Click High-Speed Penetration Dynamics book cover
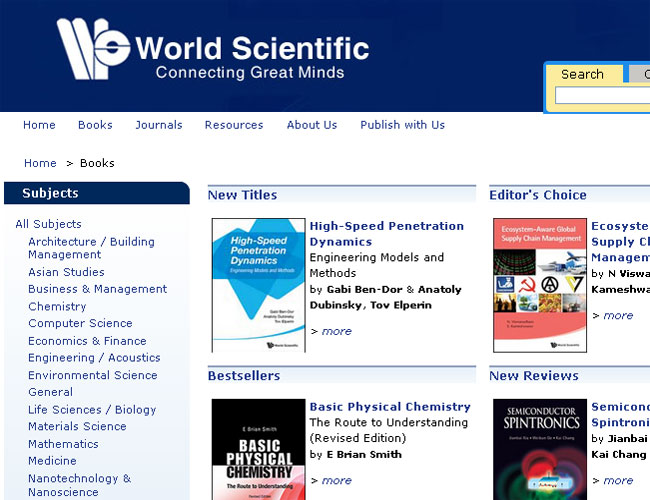The height and width of the screenshot is (500, 650). tap(259, 285)
